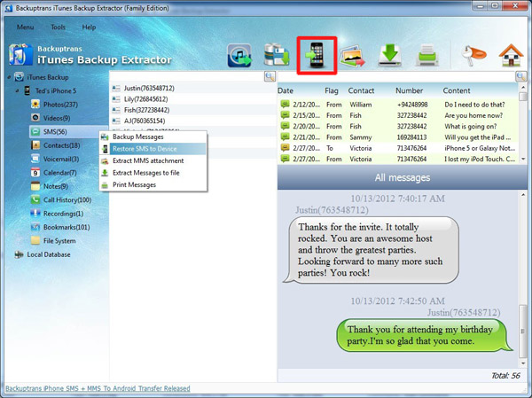Open the Help menu
This screenshot has width=532, height=398.
[x=89, y=27]
